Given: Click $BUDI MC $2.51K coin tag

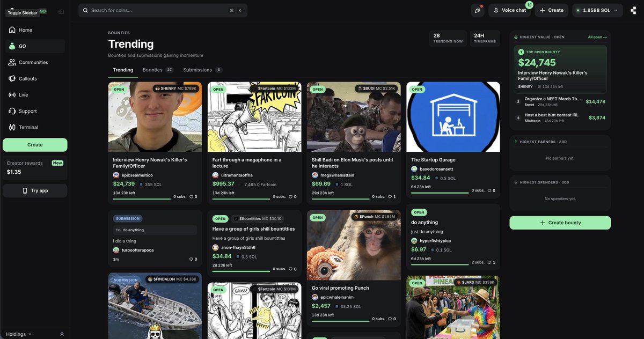Looking at the screenshot, I should [x=376, y=89].
